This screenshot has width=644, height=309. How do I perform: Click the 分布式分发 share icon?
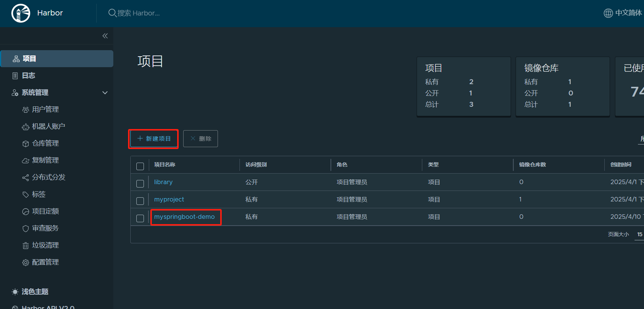pyautogui.click(x=26, y=178)
